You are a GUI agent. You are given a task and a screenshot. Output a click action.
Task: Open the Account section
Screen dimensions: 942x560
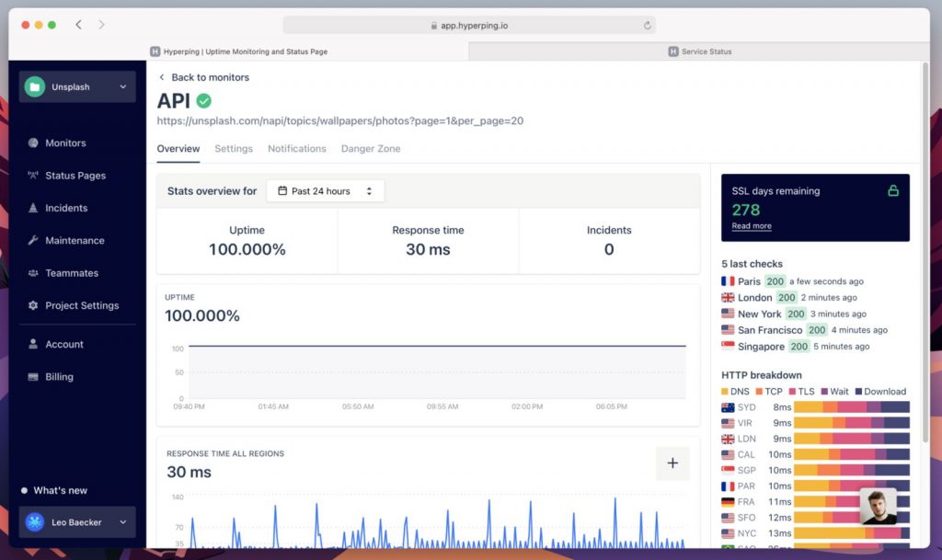point(64,344)
